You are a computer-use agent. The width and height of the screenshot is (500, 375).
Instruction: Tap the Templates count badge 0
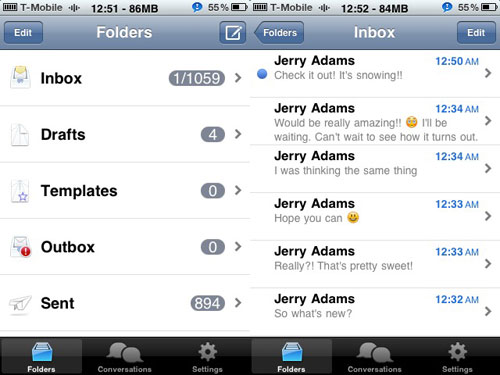tap(213, 191)
